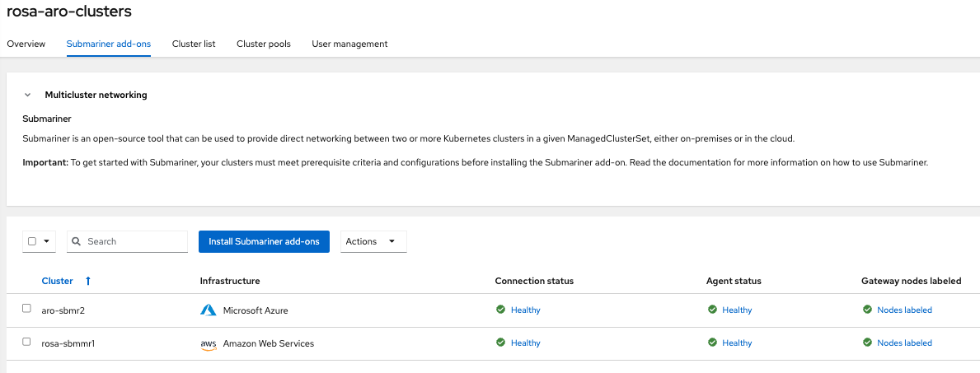The width and height of the screenshot is (980, 373).
Task: Collapse the Multicluster networking section
Action: click(x=27, y=95)
